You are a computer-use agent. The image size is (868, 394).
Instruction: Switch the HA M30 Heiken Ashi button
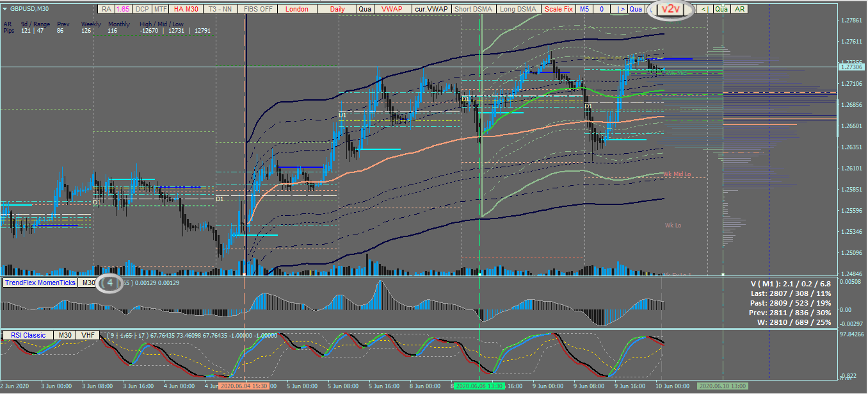tap(186, 9)
